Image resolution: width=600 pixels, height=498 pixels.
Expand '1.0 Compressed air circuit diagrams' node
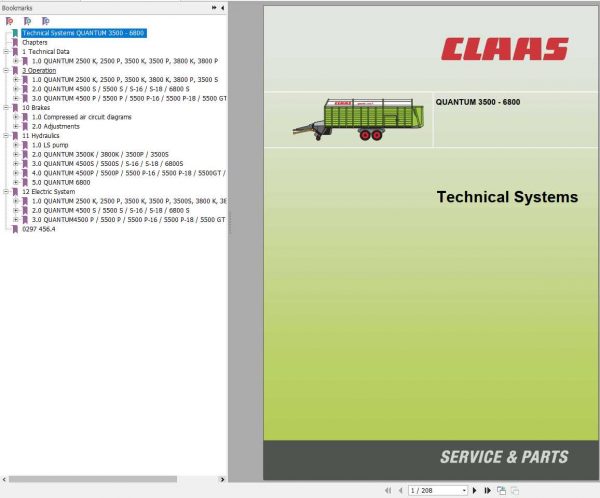click(16, 117)
